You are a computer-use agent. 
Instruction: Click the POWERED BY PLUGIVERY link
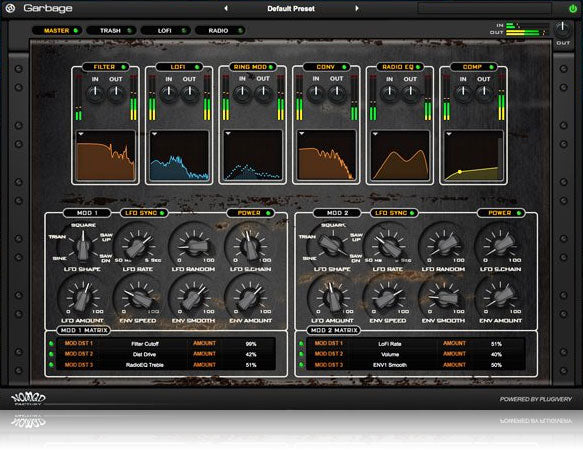(x=536, y=399)
